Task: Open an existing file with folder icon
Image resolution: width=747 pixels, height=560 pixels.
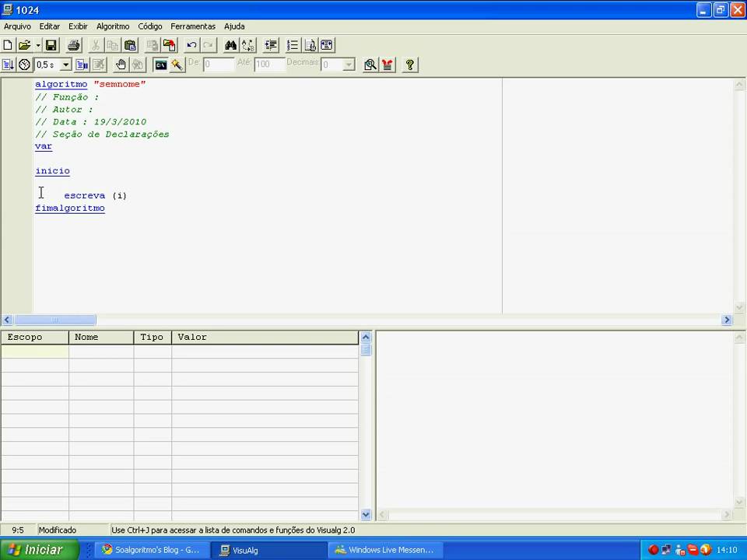Action: tap(24, 45)
